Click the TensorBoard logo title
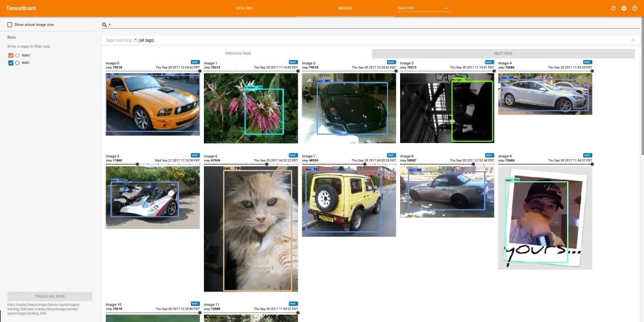The image size is (644, 322). [21, 8]
